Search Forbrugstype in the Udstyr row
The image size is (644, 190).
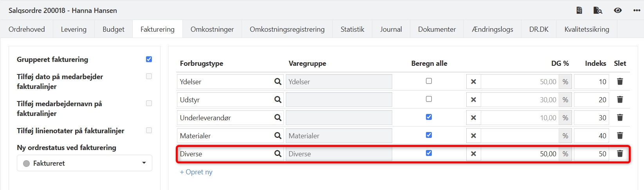pyautogui.click(x=278, y=100)
